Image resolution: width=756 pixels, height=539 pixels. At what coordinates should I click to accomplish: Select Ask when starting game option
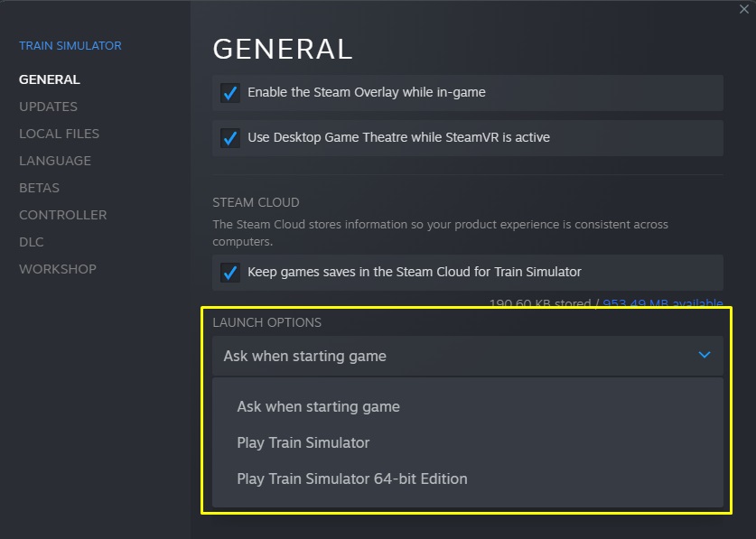click(x=318, y=406)
